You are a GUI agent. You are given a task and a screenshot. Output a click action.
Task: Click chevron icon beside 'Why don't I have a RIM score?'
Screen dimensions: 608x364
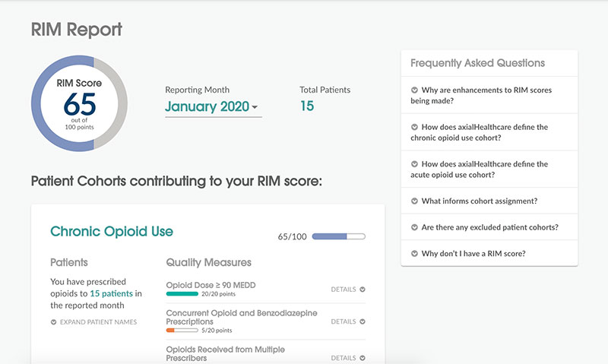point(414,254)
